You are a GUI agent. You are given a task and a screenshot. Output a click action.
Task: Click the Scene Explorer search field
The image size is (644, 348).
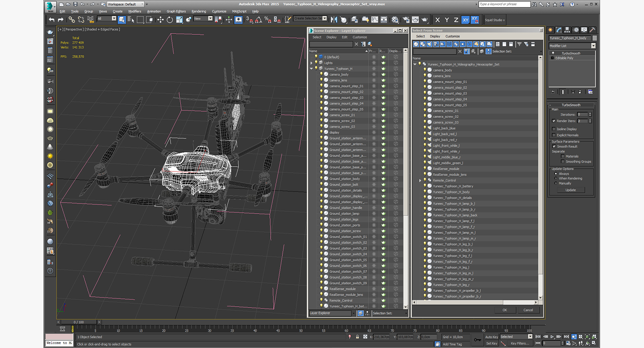pos(331,44)
